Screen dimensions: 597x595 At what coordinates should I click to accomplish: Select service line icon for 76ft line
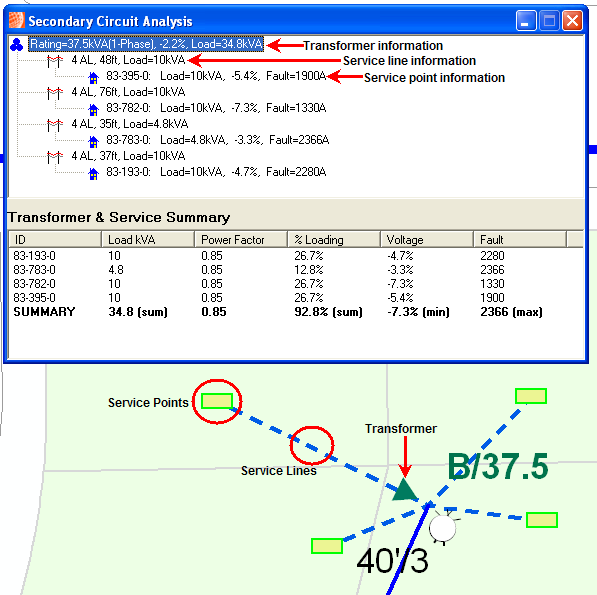pos(54,93)
